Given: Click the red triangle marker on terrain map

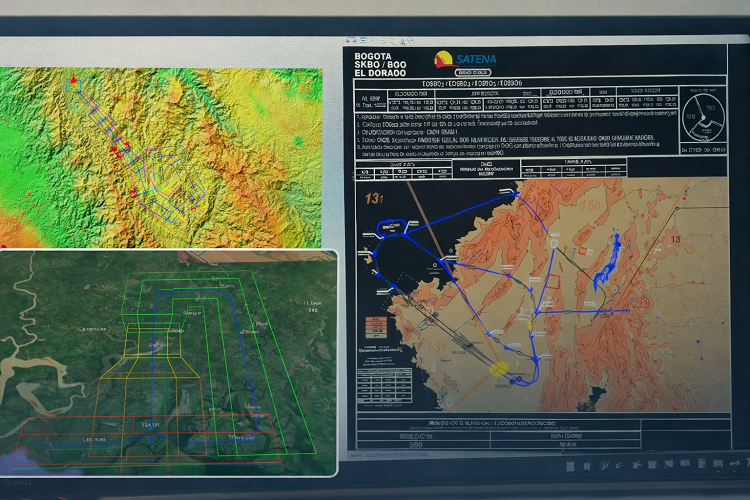Looking at the screenshot, I should pyautogui.click(x=72, y=77).
